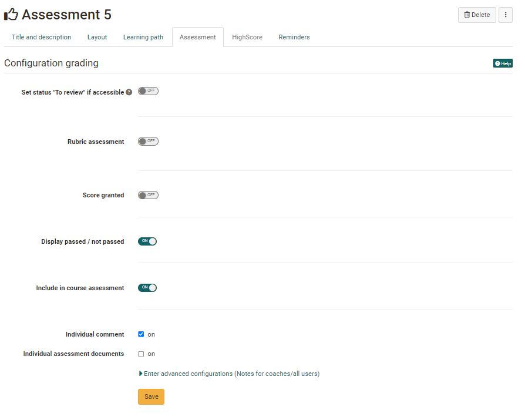The width and height of the screenshot is (525, 420).
Task: Click the thumbs-up Assessment icon in title
Action: (11, 15)
